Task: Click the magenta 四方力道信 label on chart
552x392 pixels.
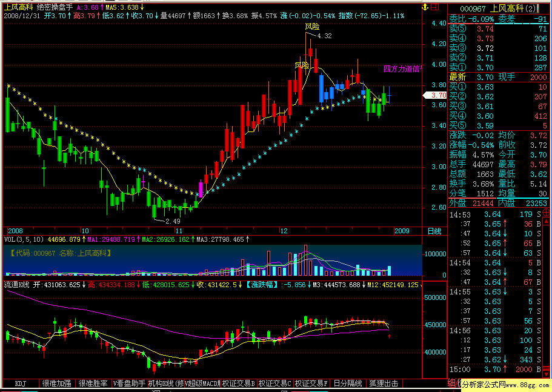Action: [x=403, y=68]
